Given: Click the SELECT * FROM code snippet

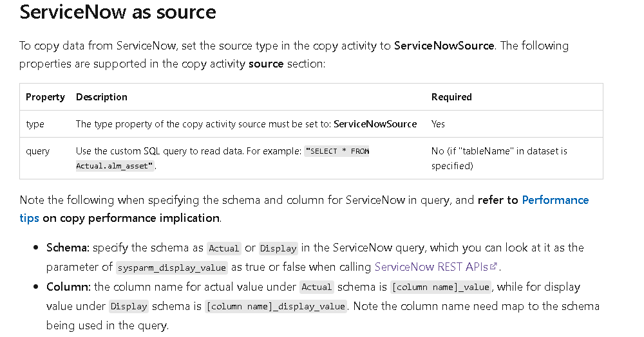Looking at the screenshot, I should pos(337,151).
